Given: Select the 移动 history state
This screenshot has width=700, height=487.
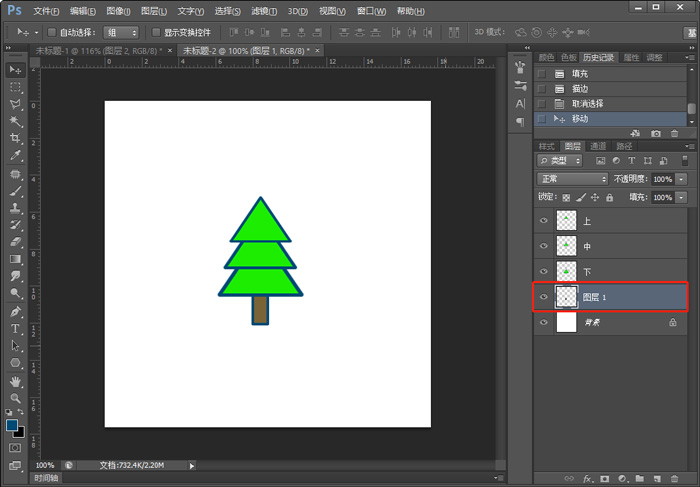Looking at the screenshot, I should (x=610, y=119).
